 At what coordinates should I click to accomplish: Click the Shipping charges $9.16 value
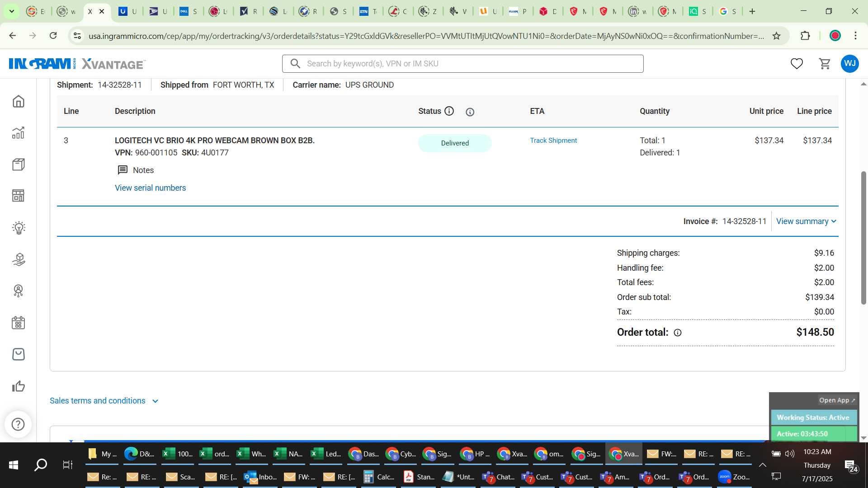point(824,253)
